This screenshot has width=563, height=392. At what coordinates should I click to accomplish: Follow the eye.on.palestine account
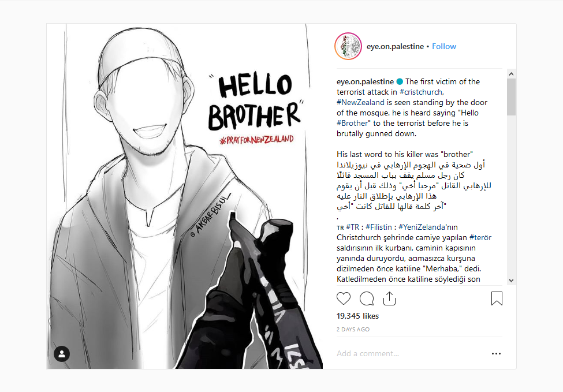pyautogui.click(x=444, y=46)
